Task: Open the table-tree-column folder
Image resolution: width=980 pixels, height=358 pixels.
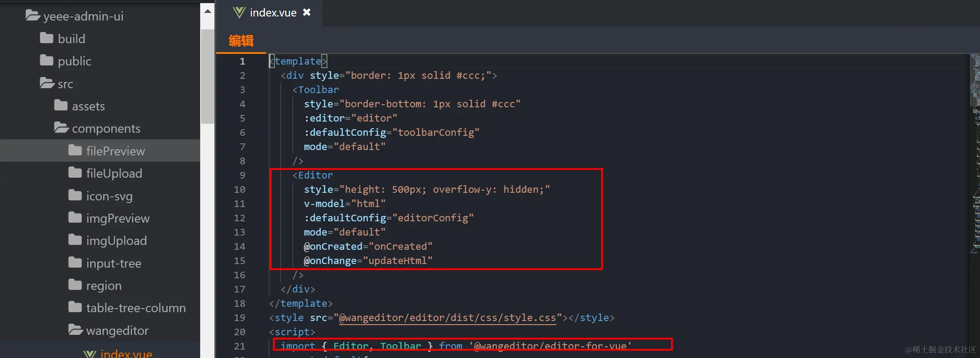Action: [136, 308]
